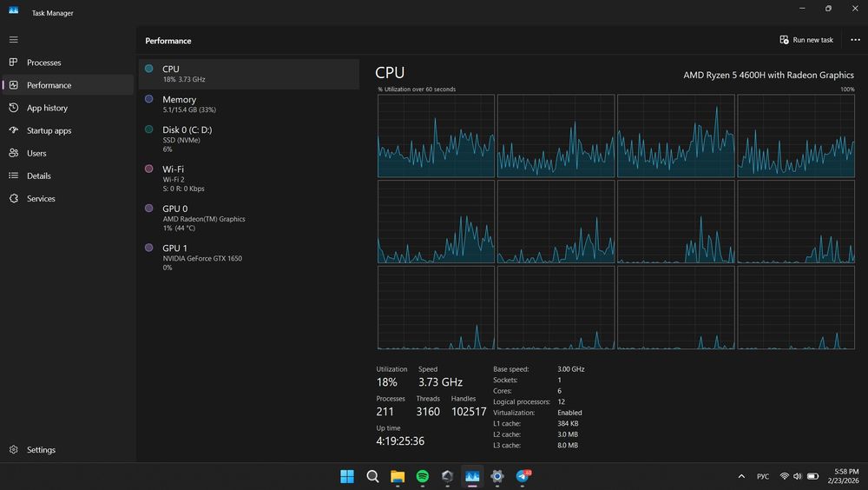
Task: Open the Details page
Action: [x=68, y=175]
